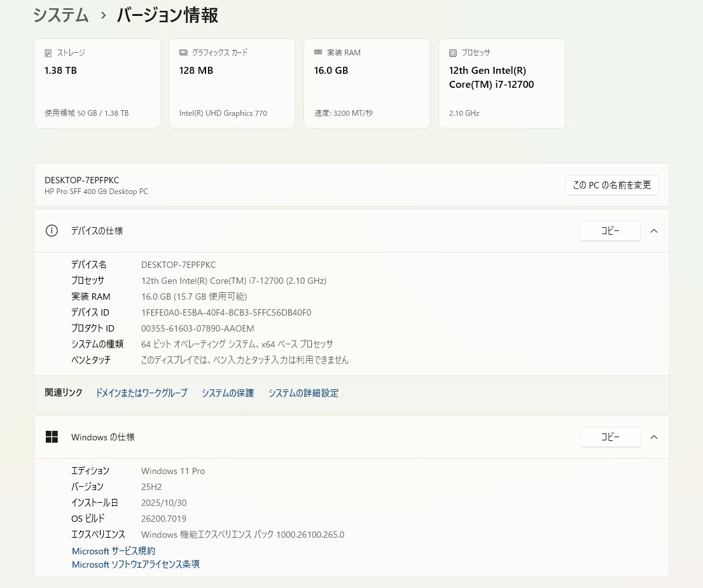Click the グラフィックス カード icon
703x588 pixels.
(x=183, y=52)
